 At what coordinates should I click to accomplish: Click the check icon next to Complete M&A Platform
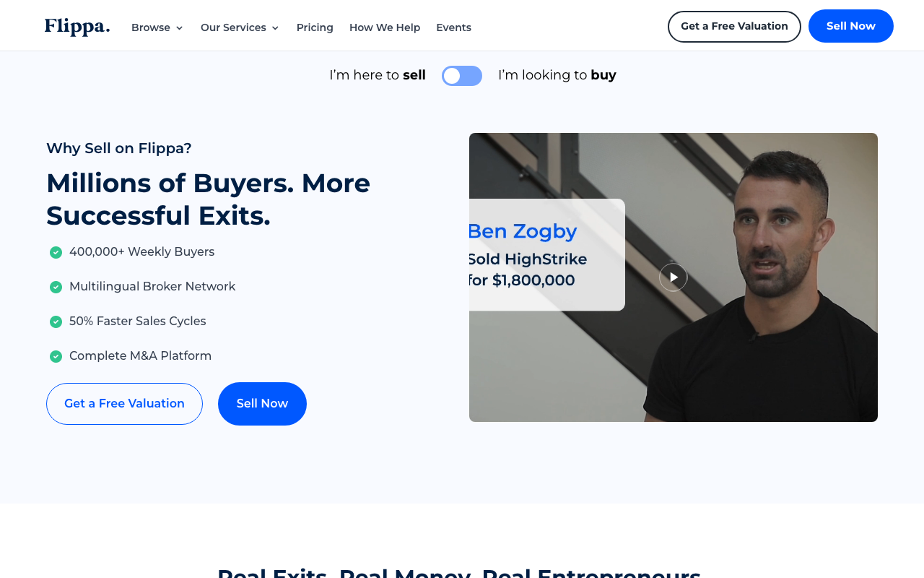click(x=56, y=356)
